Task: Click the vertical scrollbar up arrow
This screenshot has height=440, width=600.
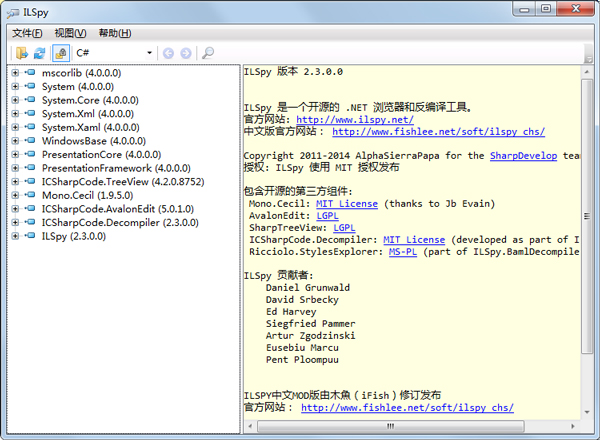Action: point(587,72)
